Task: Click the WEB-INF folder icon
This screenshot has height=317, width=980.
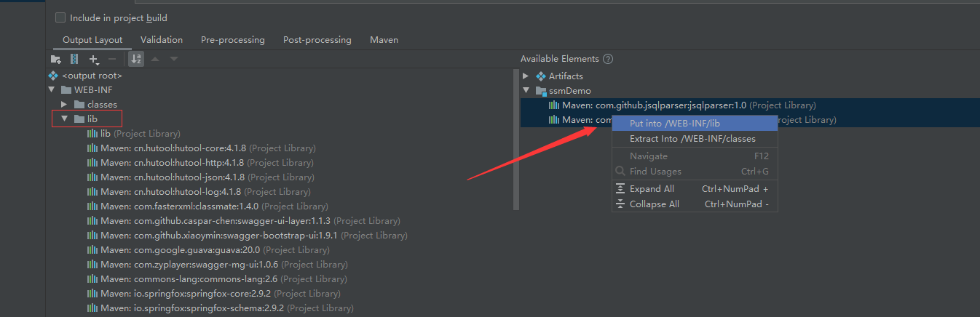Action: (x=66, y=90)
